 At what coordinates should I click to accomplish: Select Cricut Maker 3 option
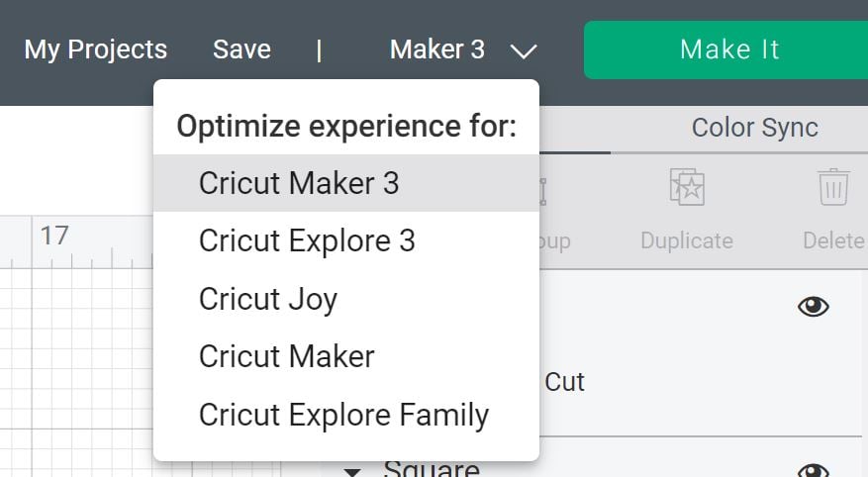click(346, 183)
